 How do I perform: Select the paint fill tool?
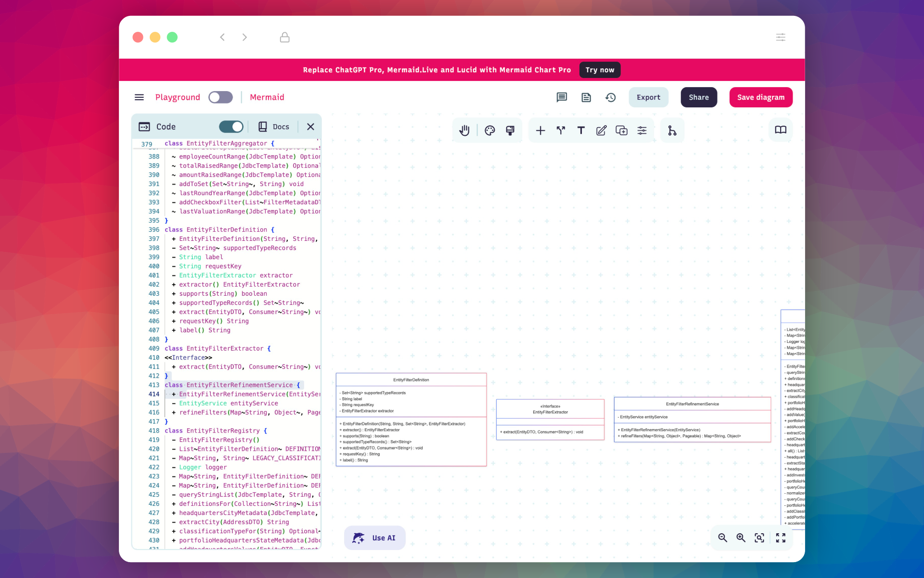(x=510, y=130)
